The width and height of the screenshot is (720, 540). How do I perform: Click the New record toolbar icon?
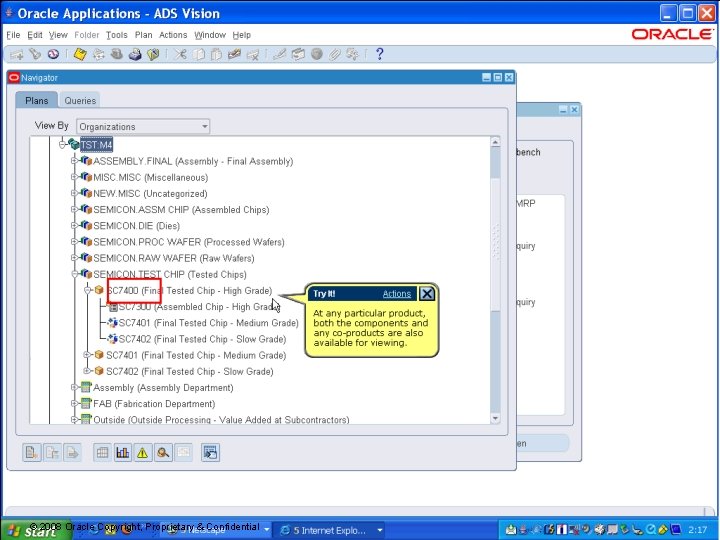pyautogui.click(x=17, y=55)
